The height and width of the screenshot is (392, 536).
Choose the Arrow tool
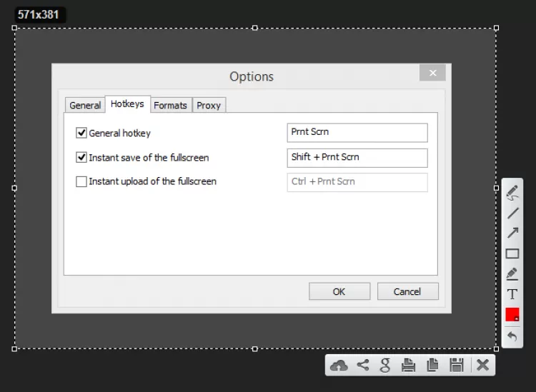click(512, 233)
